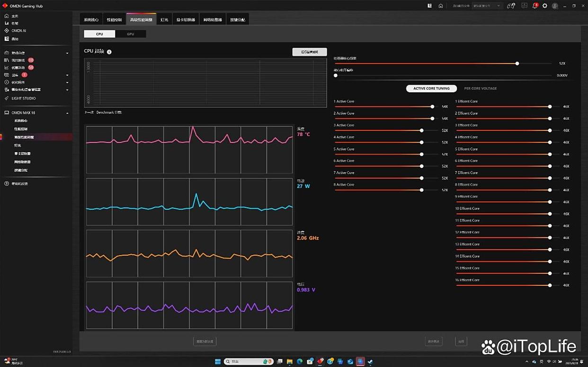Open the profile dropdown in title bar

(x=487, y=6)
